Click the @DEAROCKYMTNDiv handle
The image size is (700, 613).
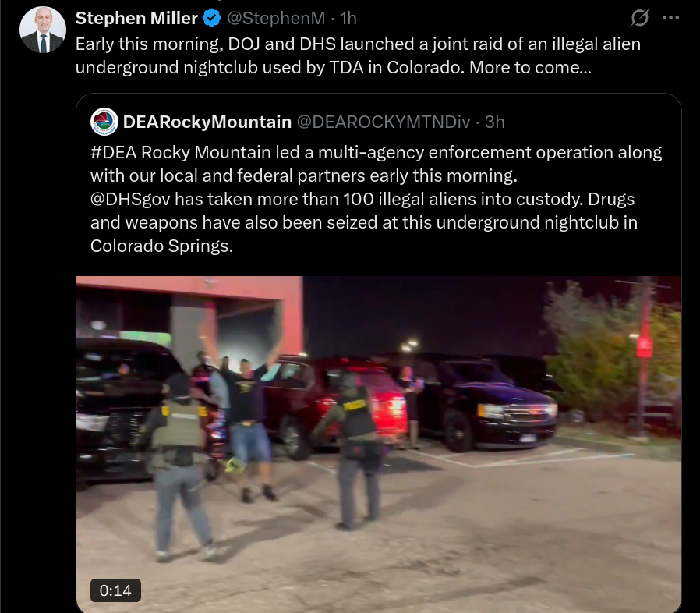pyautogui.click(x=384, y=122)
